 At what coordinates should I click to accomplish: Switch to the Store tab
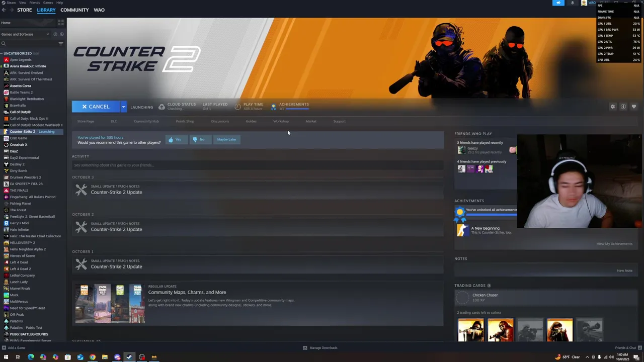[x=24, y=10]
